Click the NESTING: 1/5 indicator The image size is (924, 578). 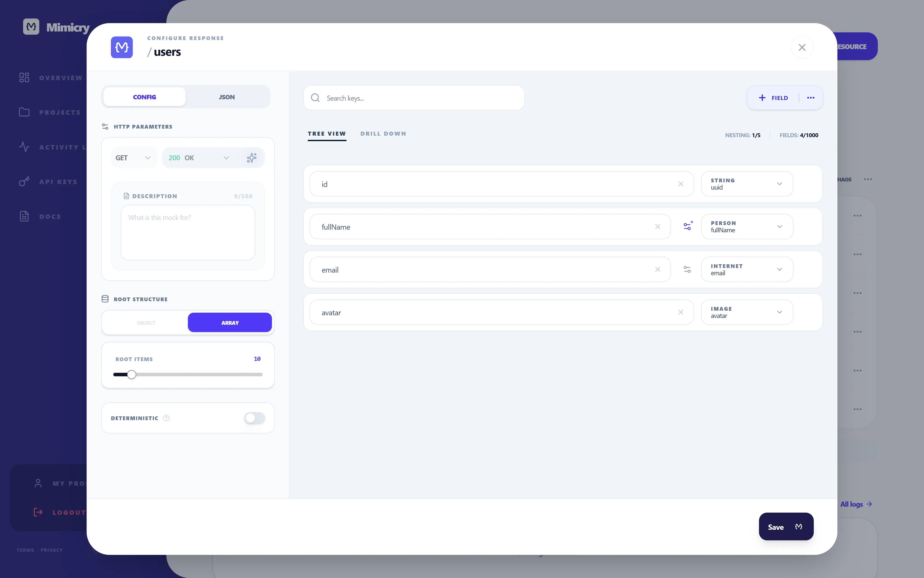pos(743,135)
